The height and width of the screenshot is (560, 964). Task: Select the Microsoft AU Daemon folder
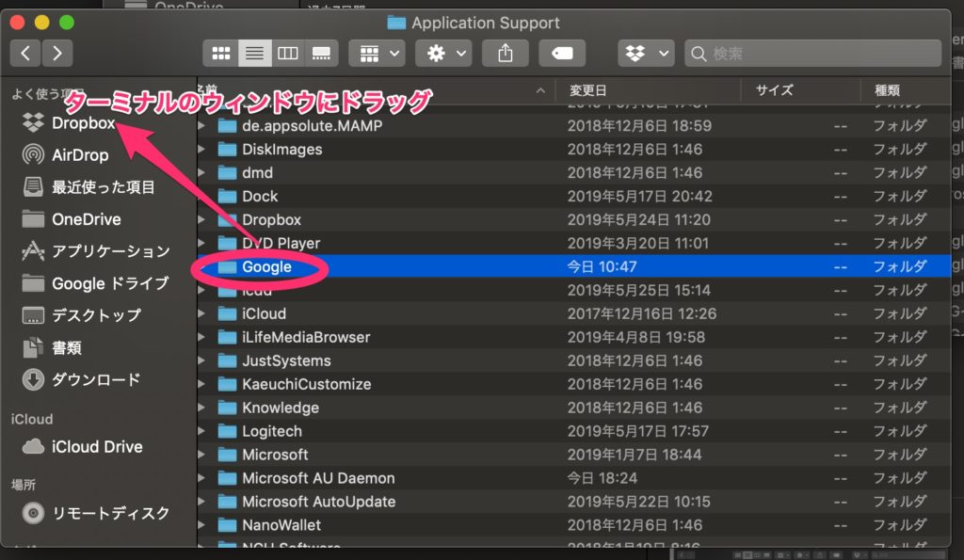574,477
